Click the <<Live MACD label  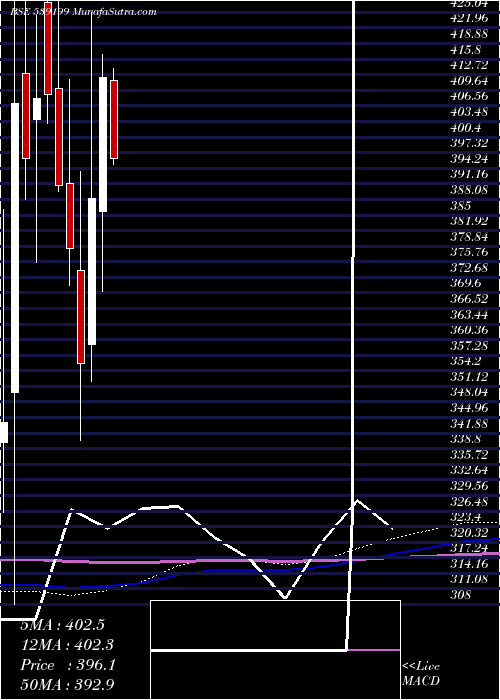421,674
